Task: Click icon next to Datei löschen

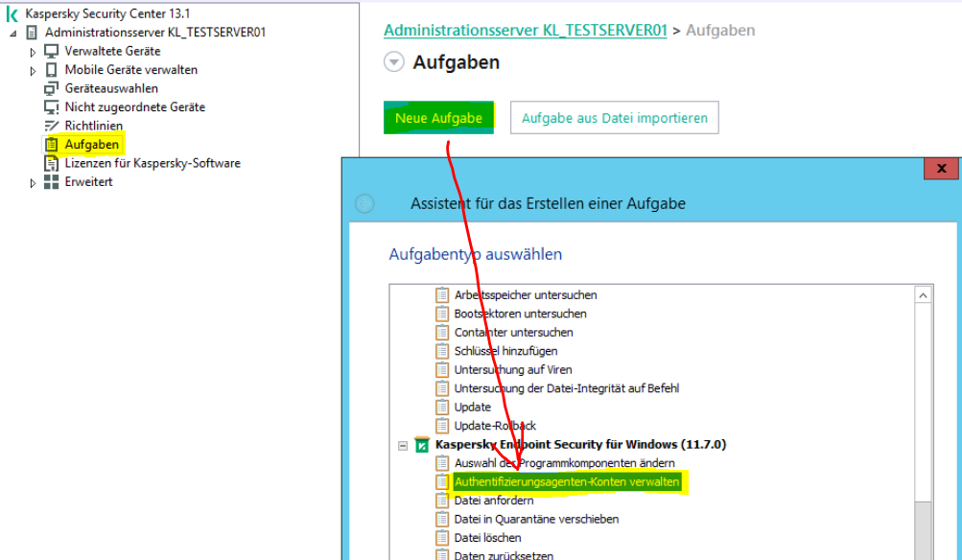Action: point(442,538)
